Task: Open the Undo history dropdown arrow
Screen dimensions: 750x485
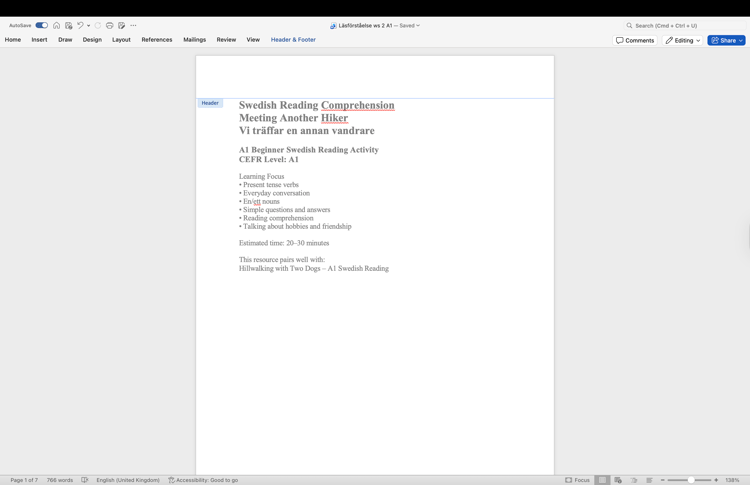Action: 88,26
